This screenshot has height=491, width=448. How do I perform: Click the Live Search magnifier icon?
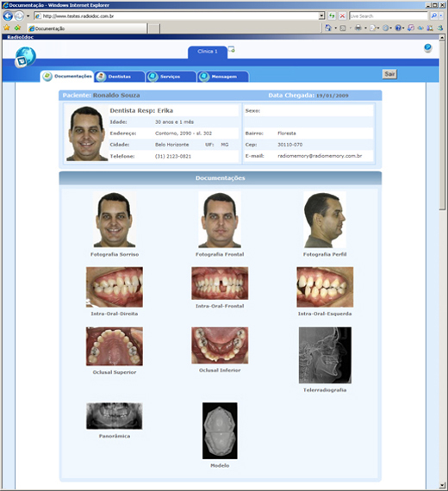(x=433, y=16)
